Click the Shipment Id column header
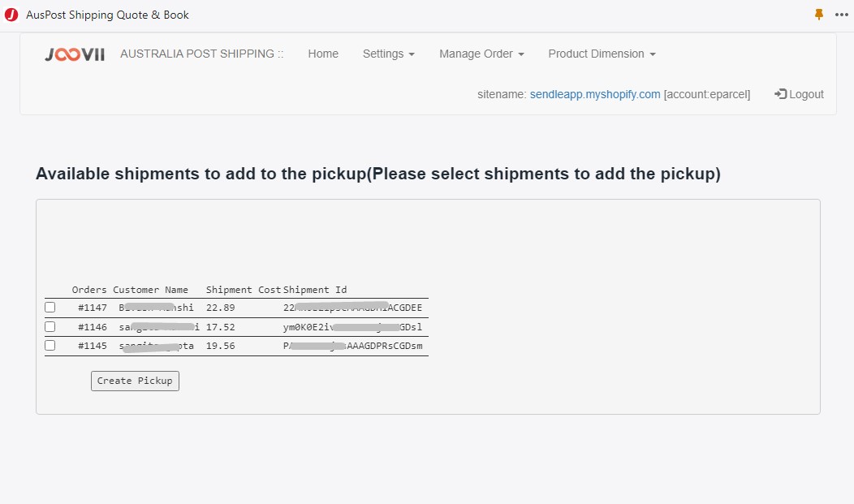This screenshot has width=854, height=504. click(315, 290)
